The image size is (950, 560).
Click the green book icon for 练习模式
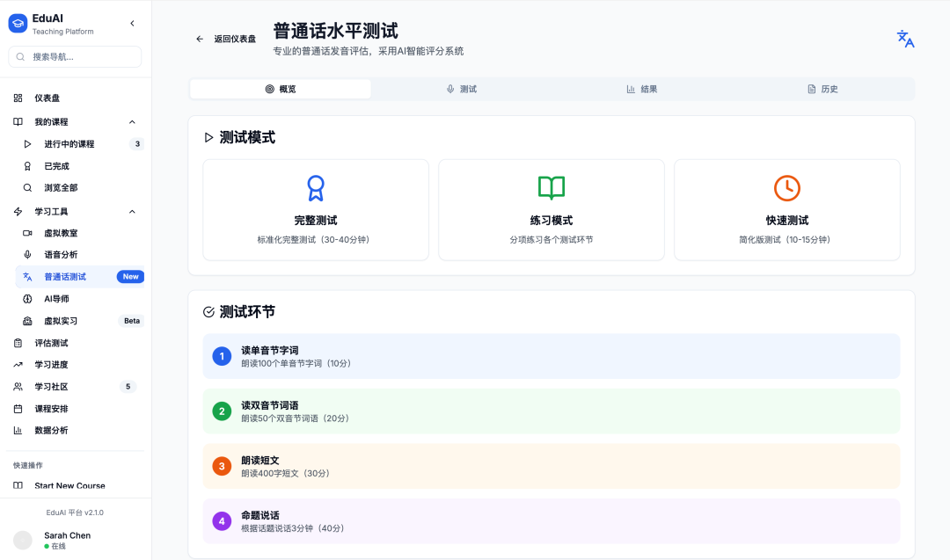[551, 187]
